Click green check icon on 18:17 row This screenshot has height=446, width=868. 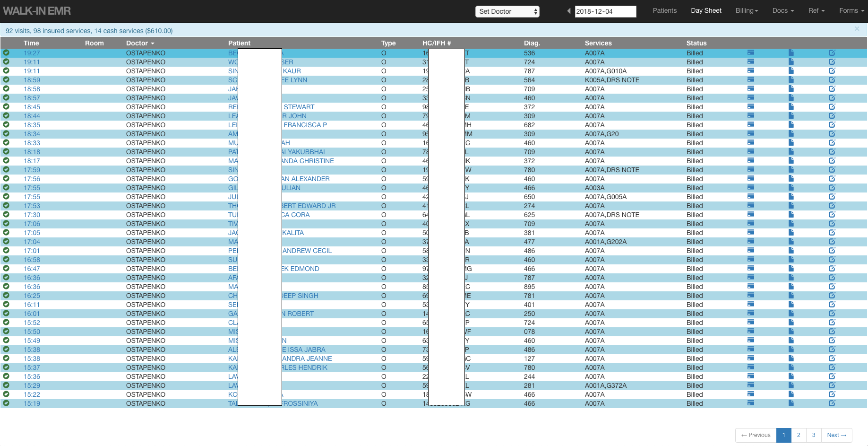[x=6, y=160]
